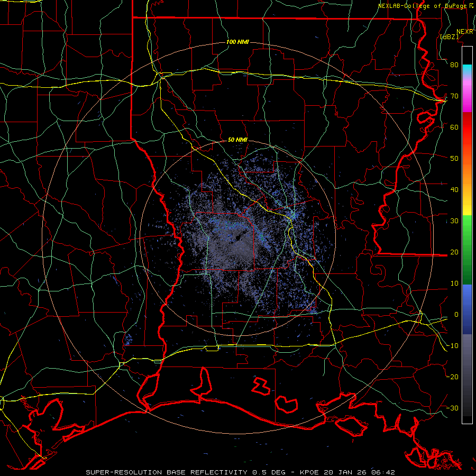Viewport: 476px width, 476px height.
Task: Click the 40 value on dBZ scale
Action: [454, 190]
